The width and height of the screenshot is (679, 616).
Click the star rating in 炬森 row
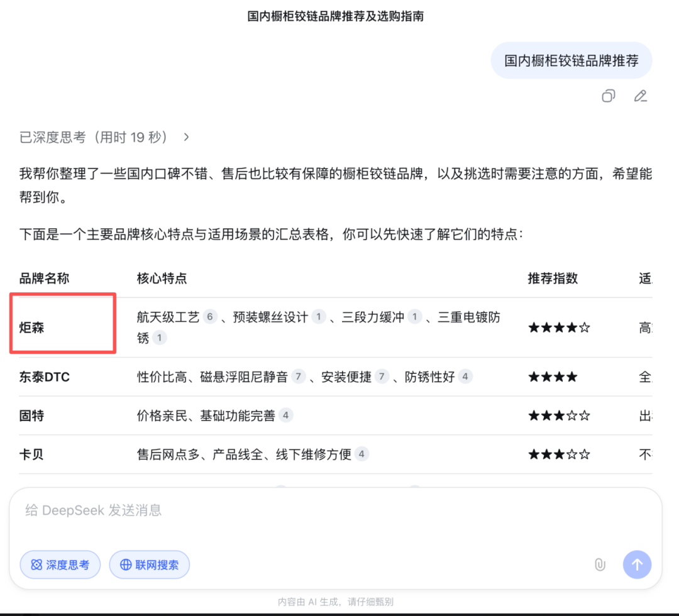[559, 327]
